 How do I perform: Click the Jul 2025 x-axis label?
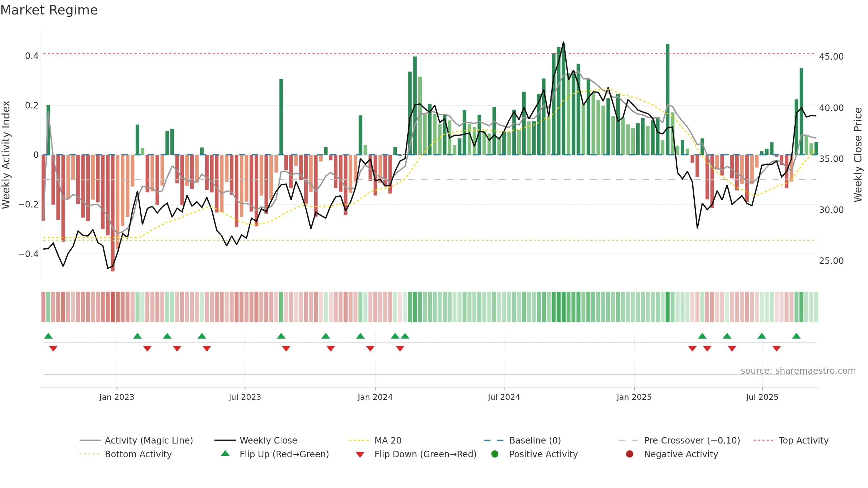762,397
